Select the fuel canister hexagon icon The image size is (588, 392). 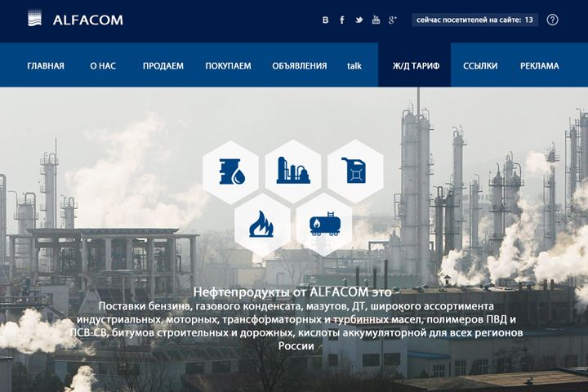coord(355,171)
